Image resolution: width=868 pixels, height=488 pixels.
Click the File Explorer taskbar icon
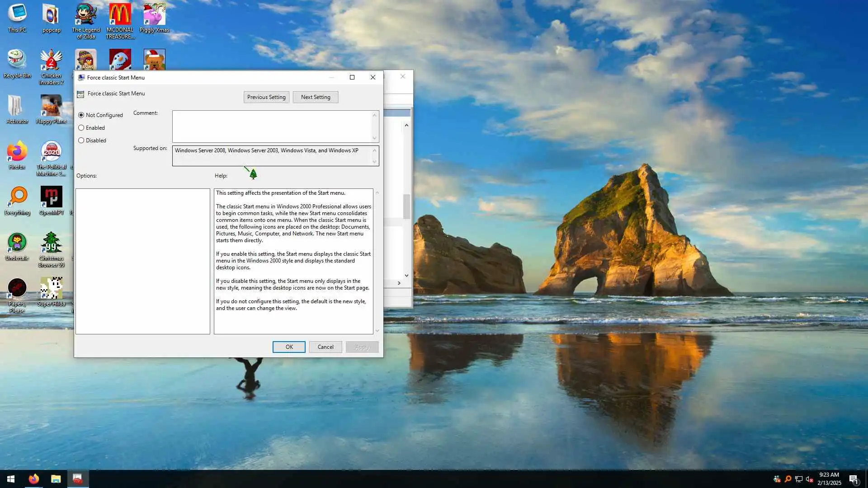[56, 479]
